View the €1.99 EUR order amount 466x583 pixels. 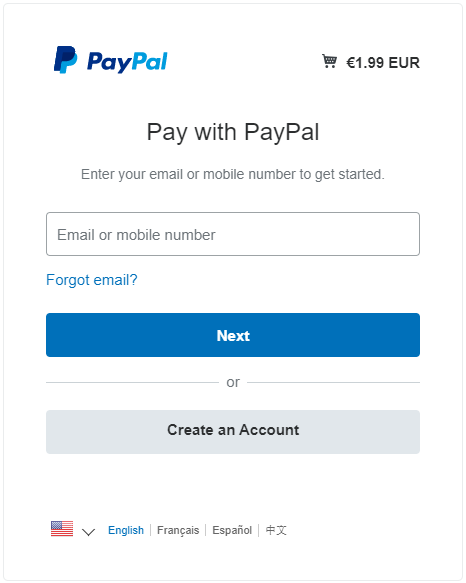pyautogui.click(x=383, y=62)
